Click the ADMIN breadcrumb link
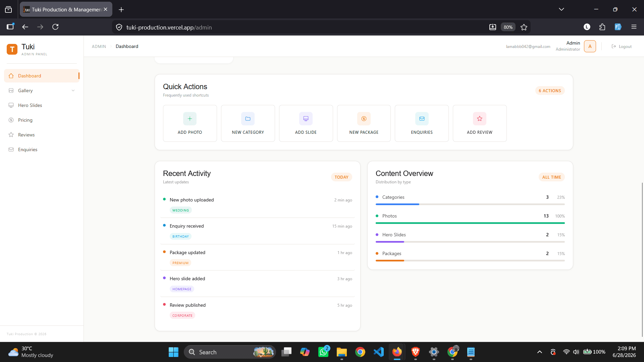This screenshot has height=362, width=644. [99, 47]
